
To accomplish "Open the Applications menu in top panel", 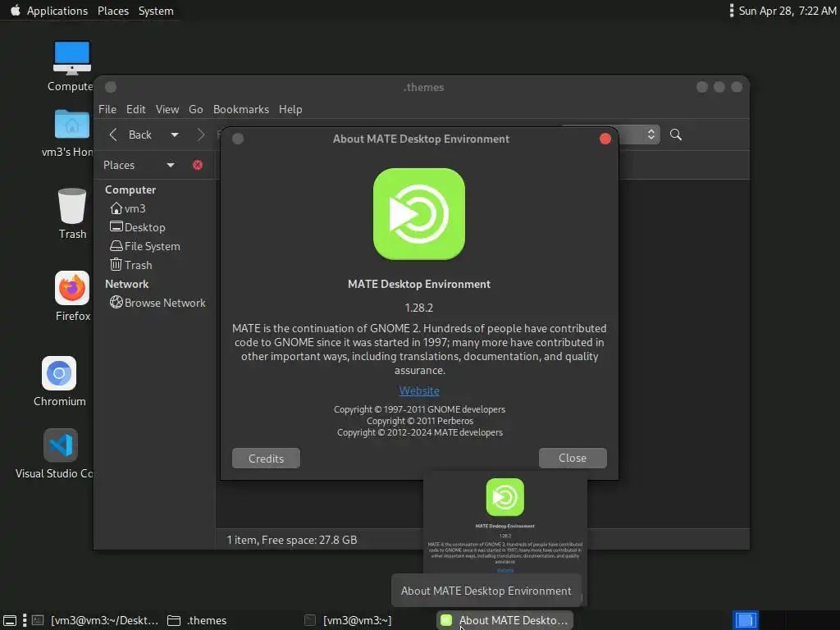I will tap(57, 11).
